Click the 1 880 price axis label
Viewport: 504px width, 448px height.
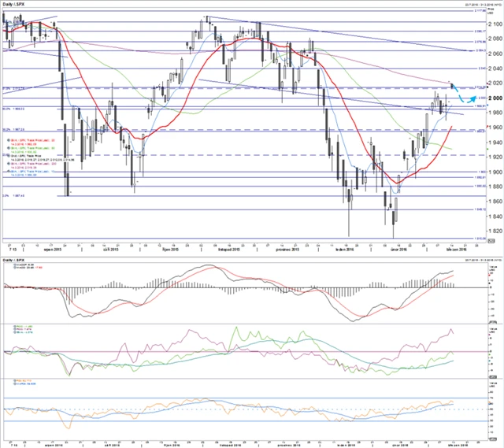click(495, 187)
